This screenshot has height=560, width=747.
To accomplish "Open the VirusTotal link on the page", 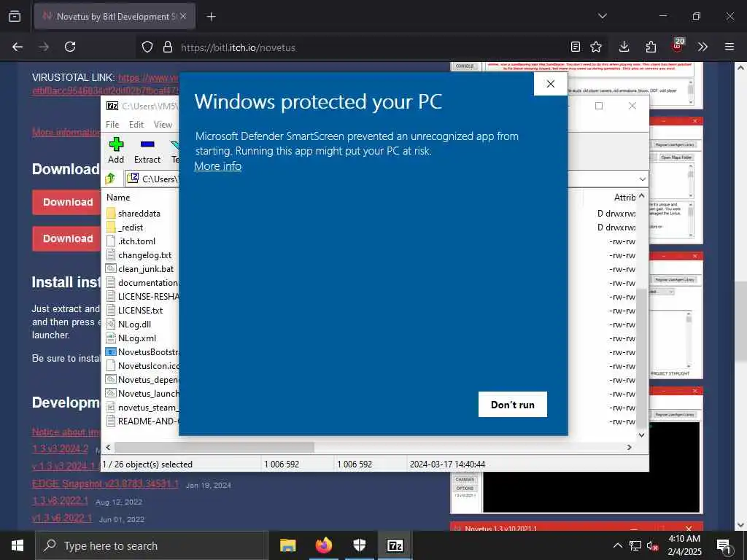I will 149,77.
